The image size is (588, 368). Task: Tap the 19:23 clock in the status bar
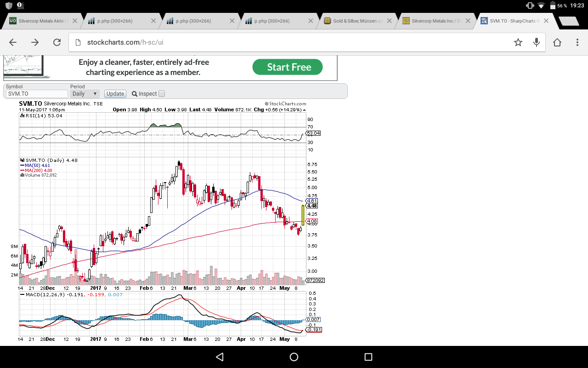[x=577, y=6]
